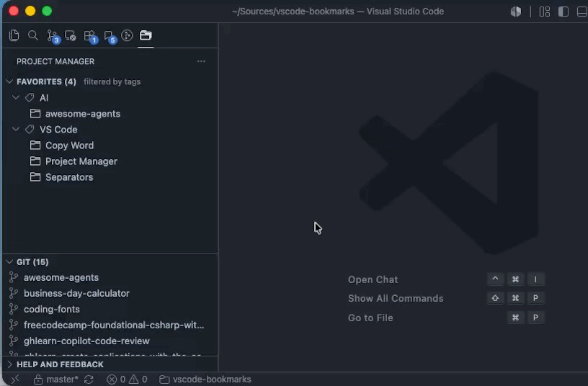
Task: Click git branch icon beside coding-fonts
Action: coord(14,309)
